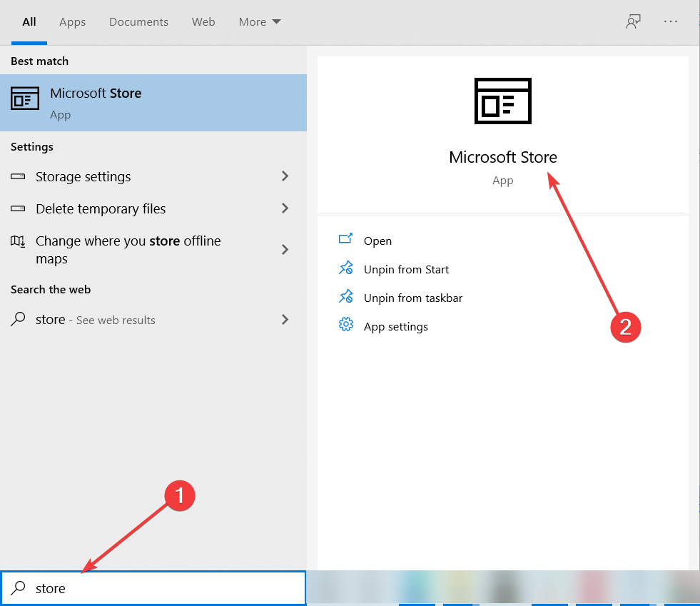Open the three-dots options menu
This screenshot has width=700, height=606.
pyautogui.click(x=670, y=21)
